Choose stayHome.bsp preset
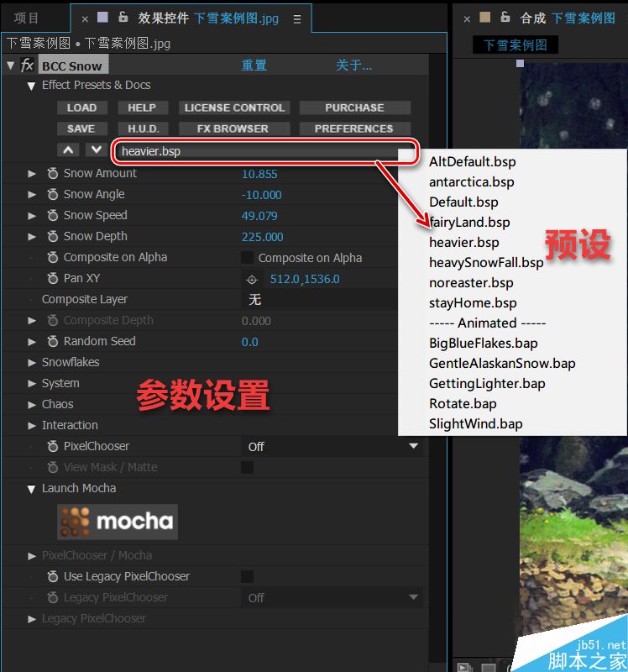This screenshot has height=672, width=628. point(473,302)
